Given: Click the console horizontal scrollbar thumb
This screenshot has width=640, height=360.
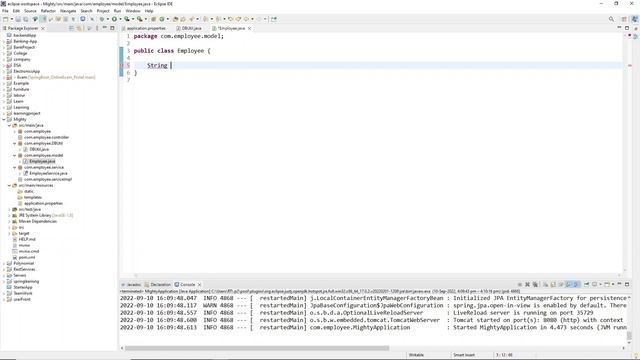Looking at the screenshot, I should point(257,348).
